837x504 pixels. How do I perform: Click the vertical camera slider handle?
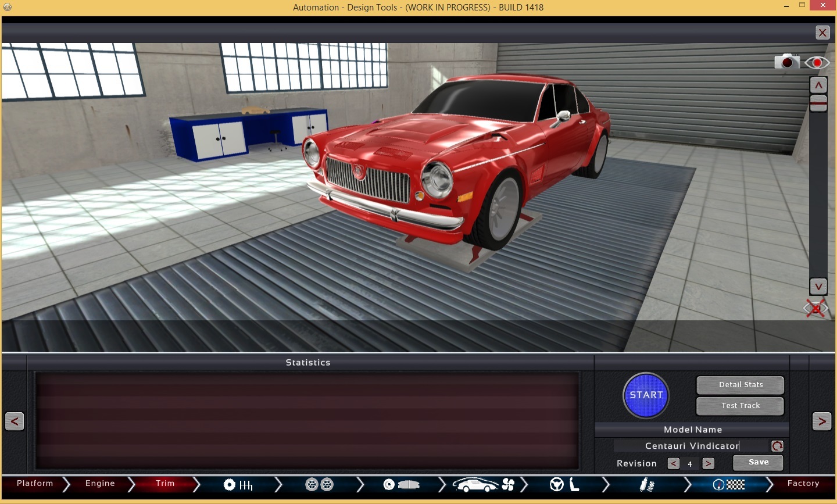(818, 103)
